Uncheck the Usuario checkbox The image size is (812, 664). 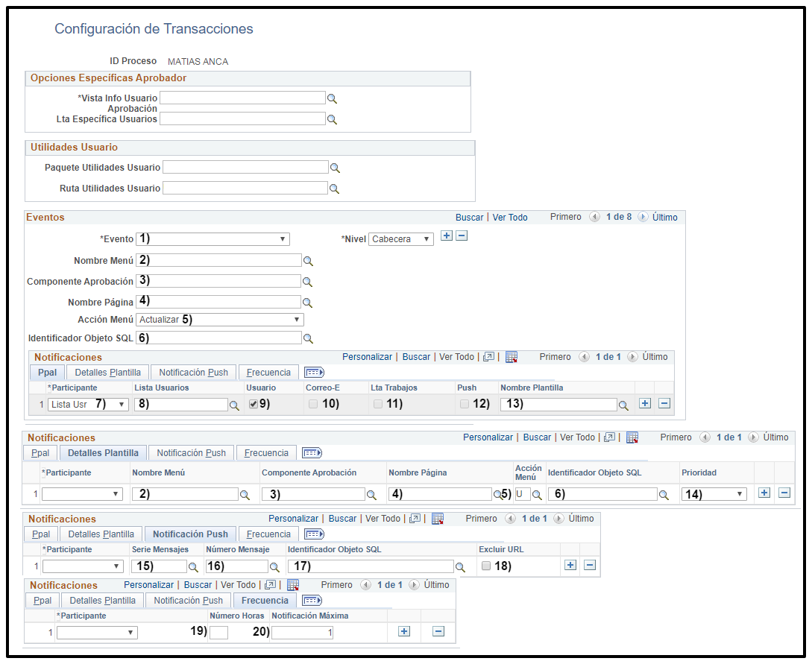click(x=254, y=404)
